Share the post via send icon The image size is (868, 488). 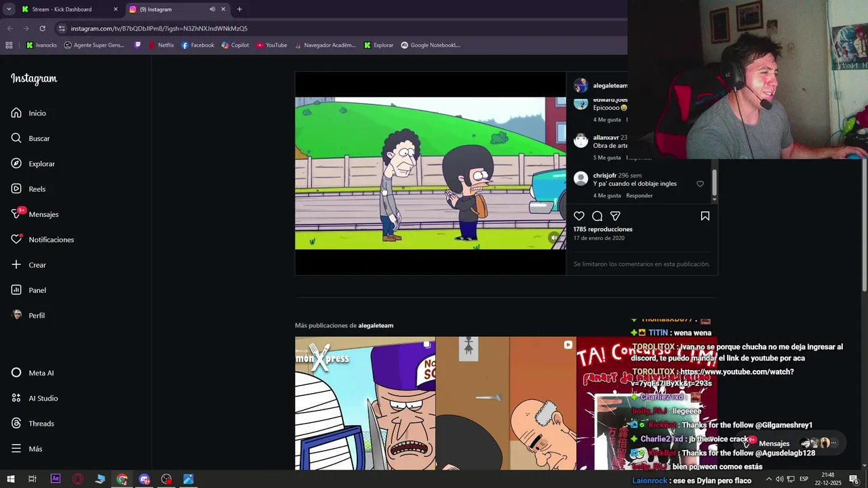[x=615, y=216]
